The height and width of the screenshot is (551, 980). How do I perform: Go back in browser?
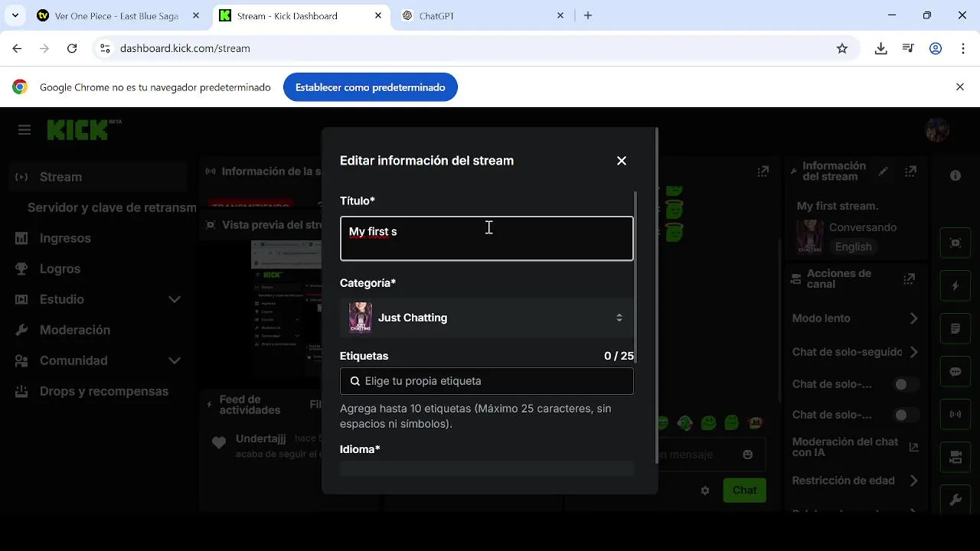click(x=17, y=48)
